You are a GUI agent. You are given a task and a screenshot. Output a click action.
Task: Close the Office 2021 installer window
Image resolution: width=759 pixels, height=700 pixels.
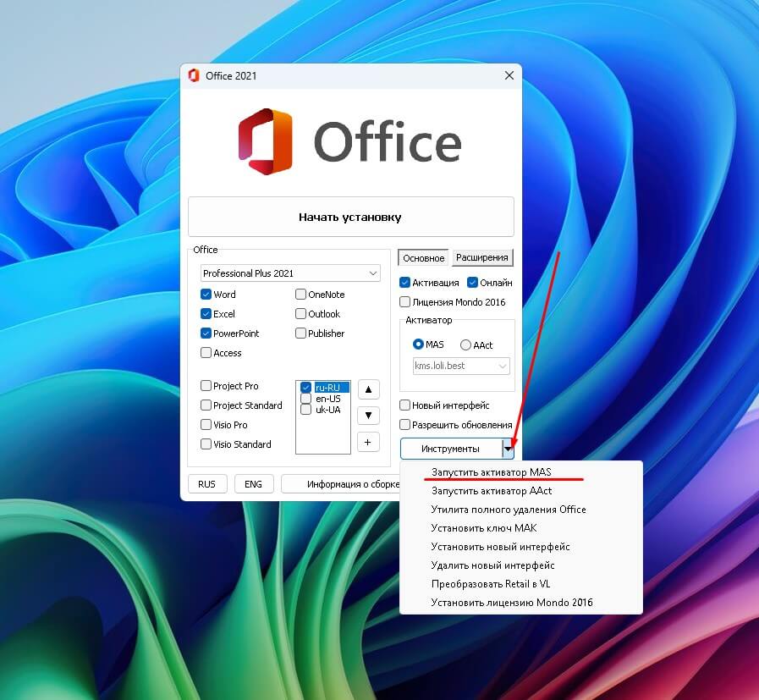pos(509,75)
